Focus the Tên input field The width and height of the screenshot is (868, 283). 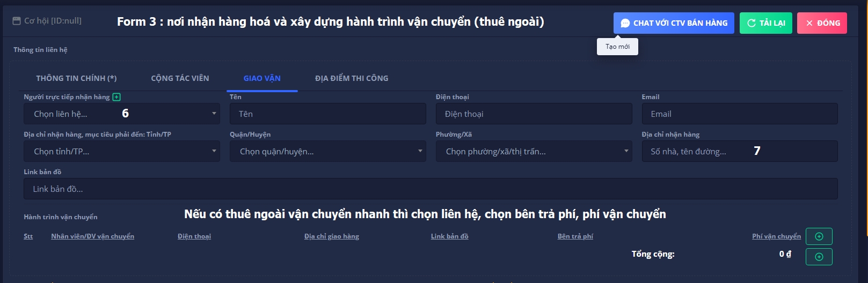point(327,114)
